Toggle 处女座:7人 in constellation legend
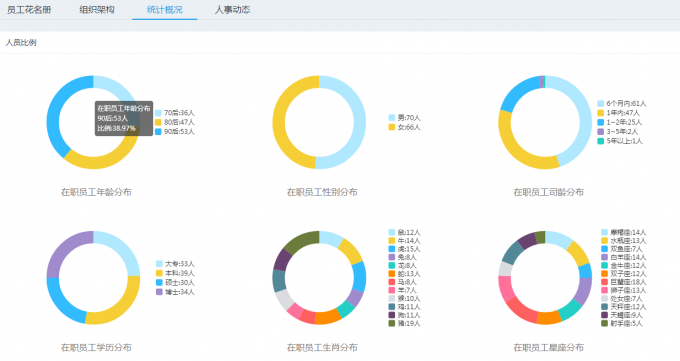Image resolution: width=680 pixels, height=361 pixels. pos(622,299)
